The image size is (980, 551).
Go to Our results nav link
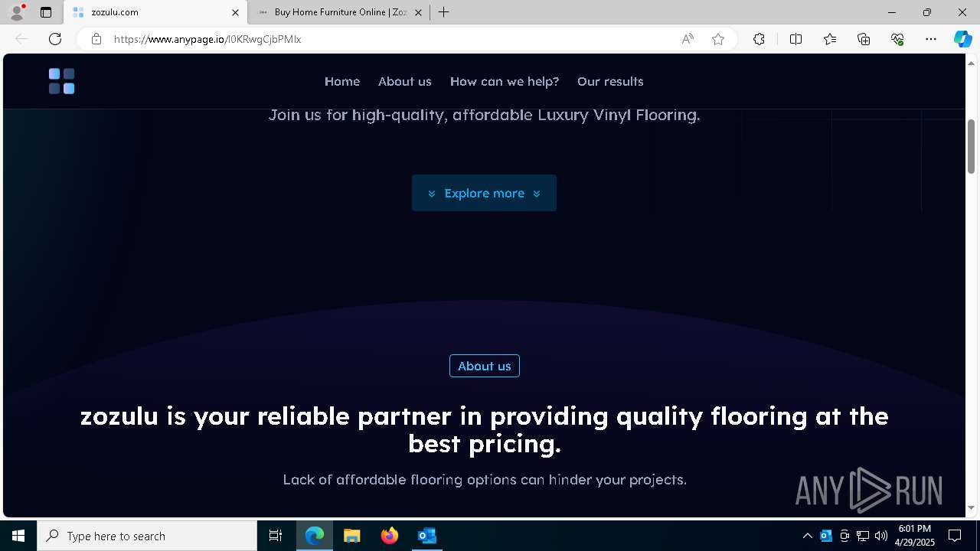(610, 81)
